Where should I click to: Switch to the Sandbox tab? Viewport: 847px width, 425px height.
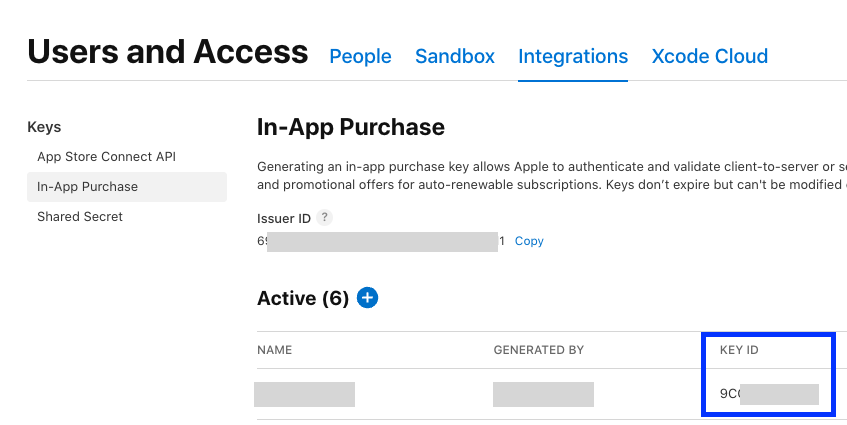pos(455,56)
